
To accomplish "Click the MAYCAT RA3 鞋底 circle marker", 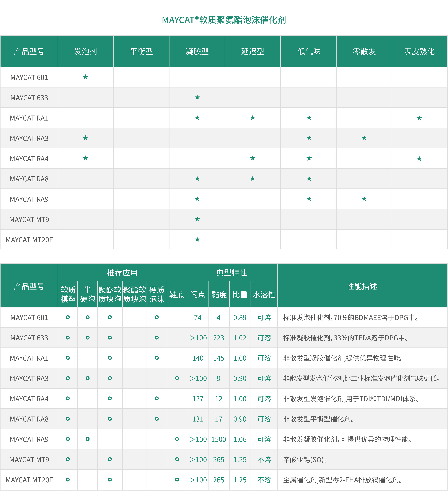I will [x=177, y=378].
